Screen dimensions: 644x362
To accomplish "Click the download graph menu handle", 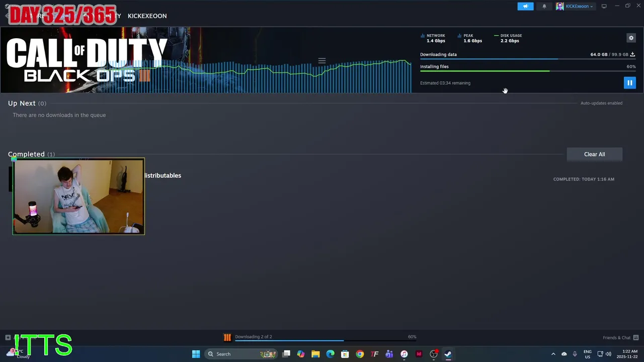I will [322, 61].
